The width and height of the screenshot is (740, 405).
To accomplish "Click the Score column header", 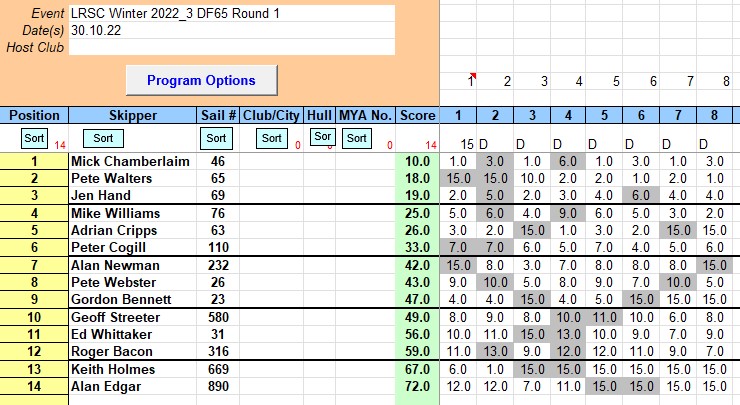I will (417, 115).
